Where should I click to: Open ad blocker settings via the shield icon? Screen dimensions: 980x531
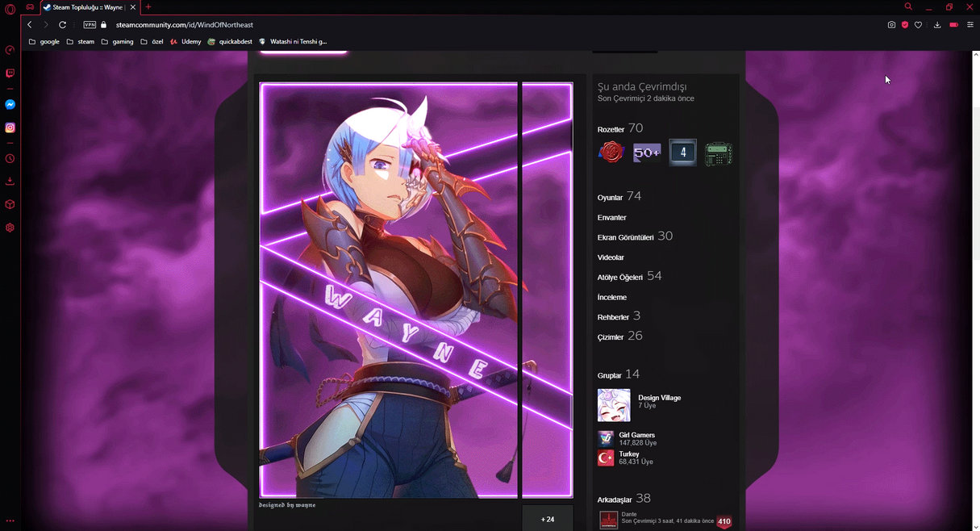click(904, 25)
